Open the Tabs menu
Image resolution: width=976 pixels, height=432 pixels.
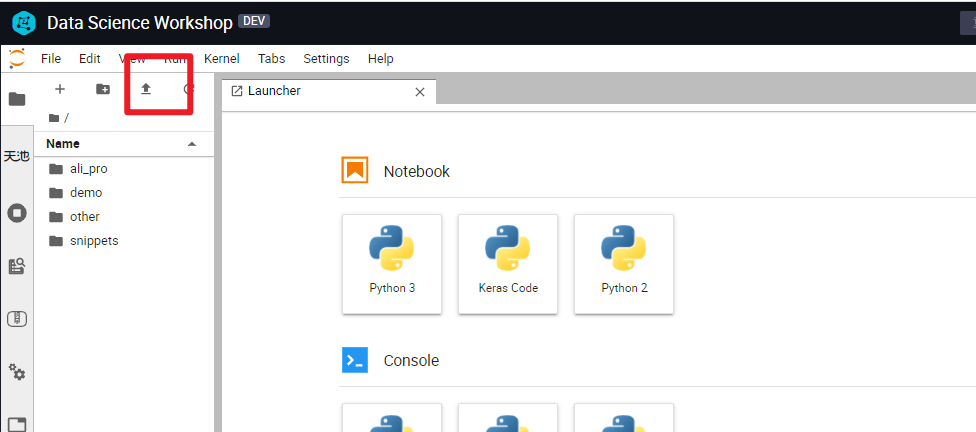tap(271, 59)
